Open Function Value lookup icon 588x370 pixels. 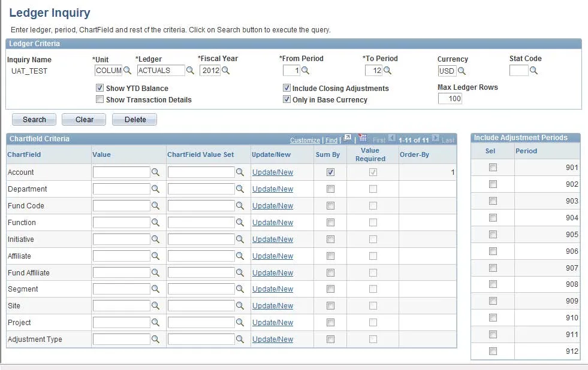pos(155,223)
